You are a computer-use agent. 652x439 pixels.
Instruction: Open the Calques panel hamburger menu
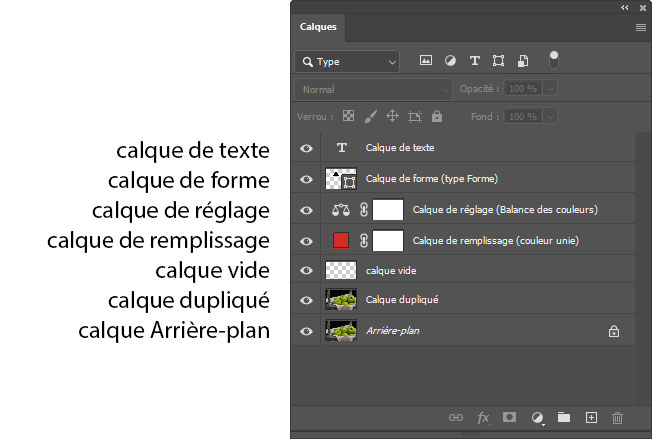click(641, 27)
